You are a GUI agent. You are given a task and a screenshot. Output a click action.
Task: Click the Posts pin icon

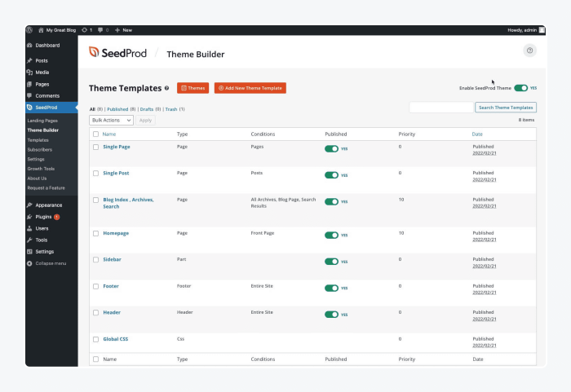click(30, 61)
